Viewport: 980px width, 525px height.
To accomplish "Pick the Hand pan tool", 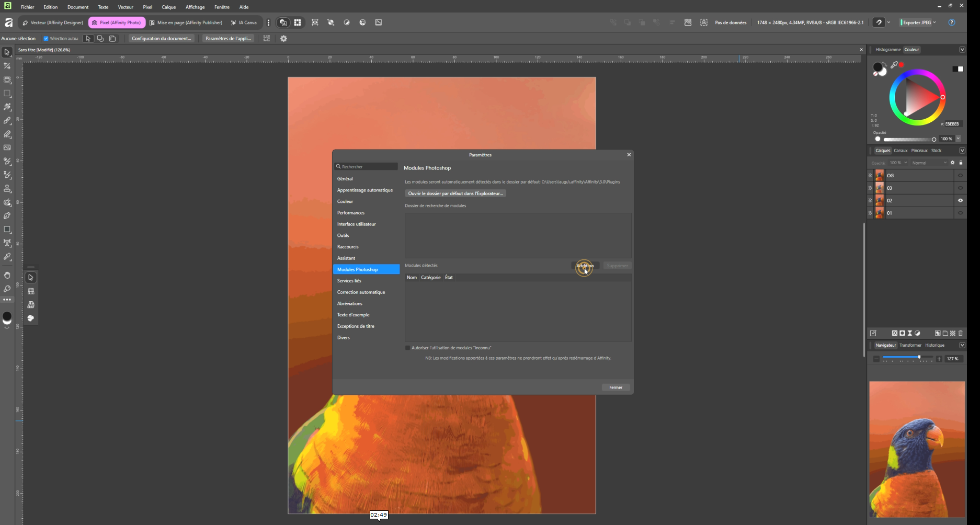I will [7, 275].
